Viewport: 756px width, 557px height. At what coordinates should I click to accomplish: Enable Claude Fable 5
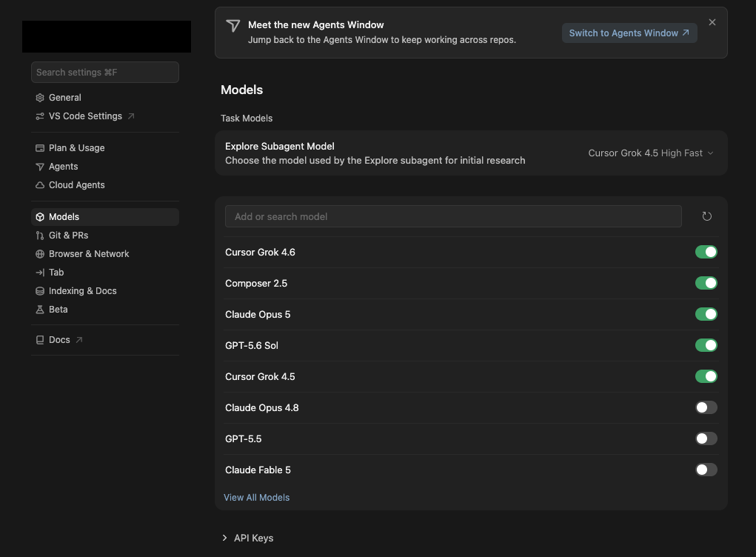click(706, 470)
